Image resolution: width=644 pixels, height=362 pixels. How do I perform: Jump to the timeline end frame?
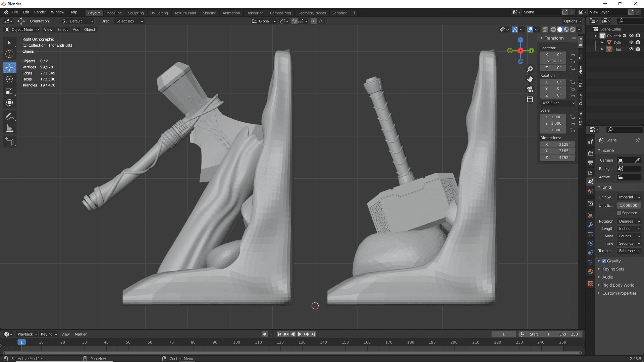point(313,334)
